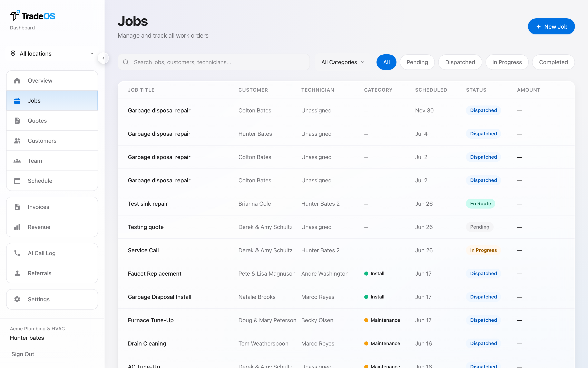Image resolution: width=588 pixels, height=368 pixels.
Task: Open the Settings page
Action: coord(52,299)
